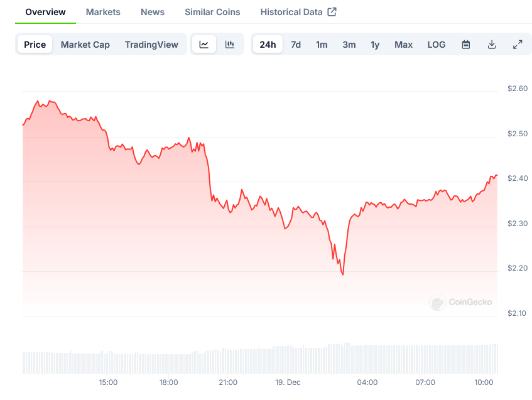Open the calendar date range picker
This screenshot has height=400, width=532.
(x=466, y=45)
